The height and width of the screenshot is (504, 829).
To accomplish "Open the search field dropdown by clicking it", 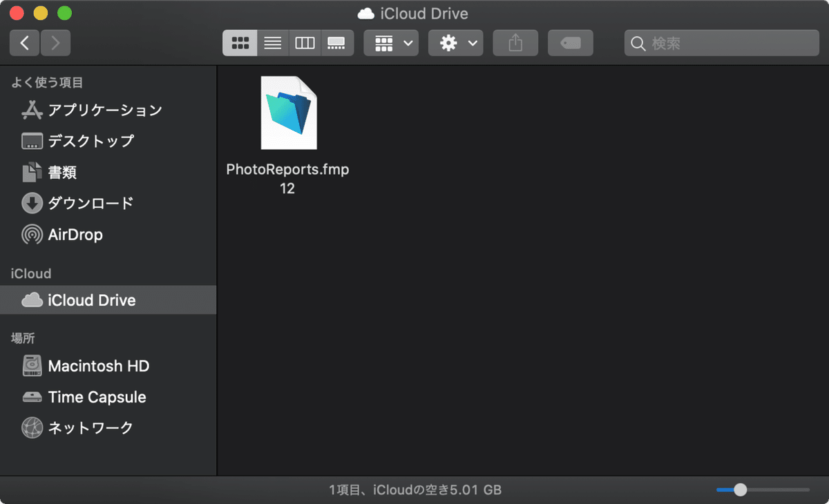I will point(721,43).
